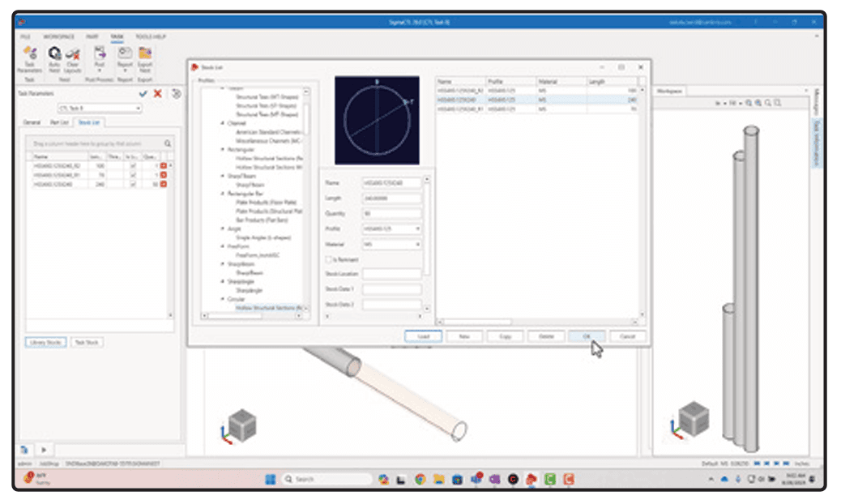Screen dimensions: 841x504
Task: Click the zoom window icon in Workspace toolbar
Action: pyautogui.click(x=778, y=103)
